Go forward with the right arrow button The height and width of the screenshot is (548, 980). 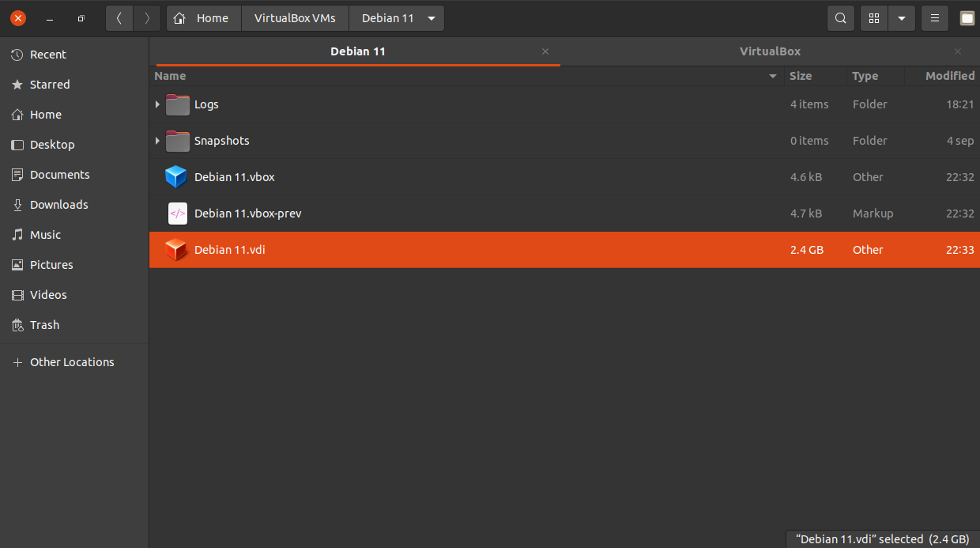(x=147, y=18)
